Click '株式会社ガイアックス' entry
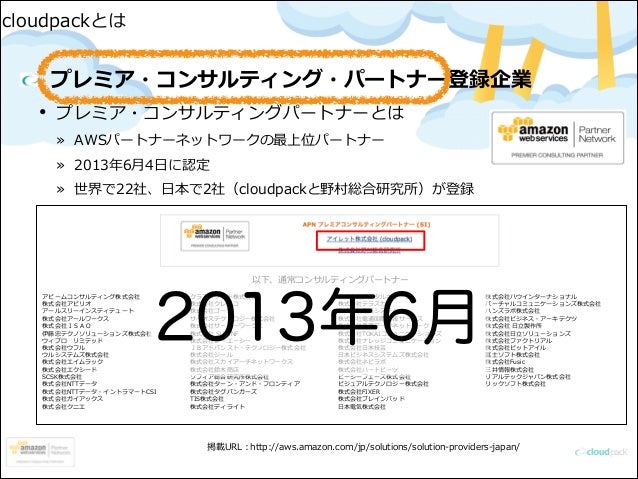Viewport: 638px width, 479px height. [72, 399]
